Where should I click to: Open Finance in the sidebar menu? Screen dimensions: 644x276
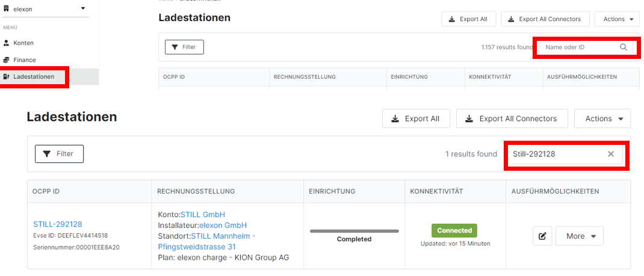24,60
